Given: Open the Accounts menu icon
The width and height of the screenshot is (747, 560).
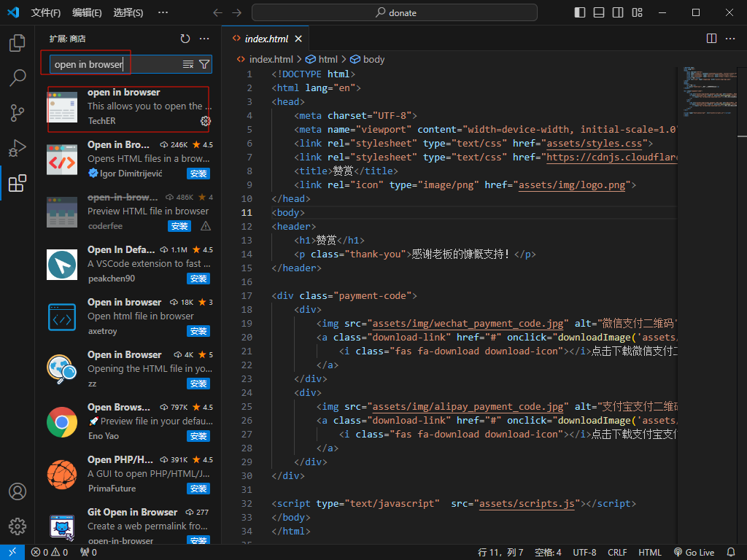Looking at the screenshot, I should pos(18,491).
